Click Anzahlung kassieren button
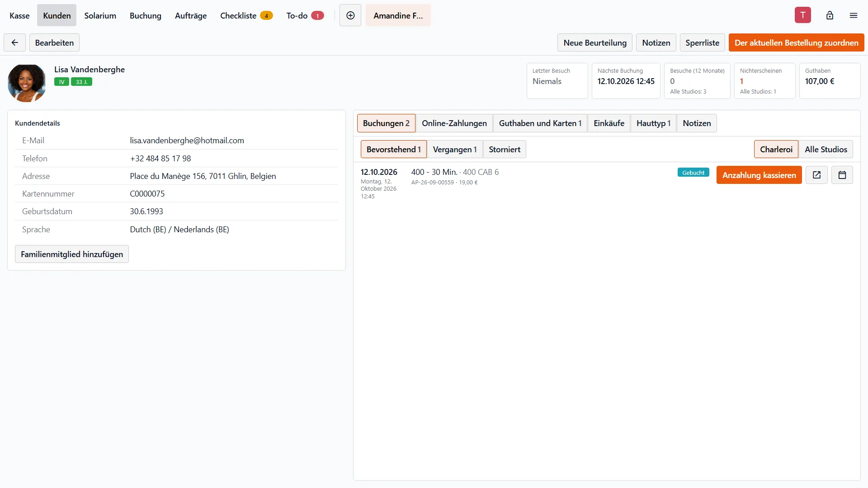The width and height of the screenshot is (868, 488). 759,175
